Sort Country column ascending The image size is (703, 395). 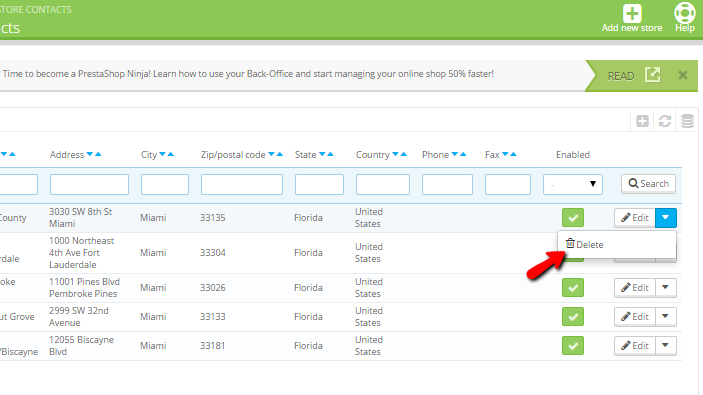pyautogui.click(x=404, y=154)
